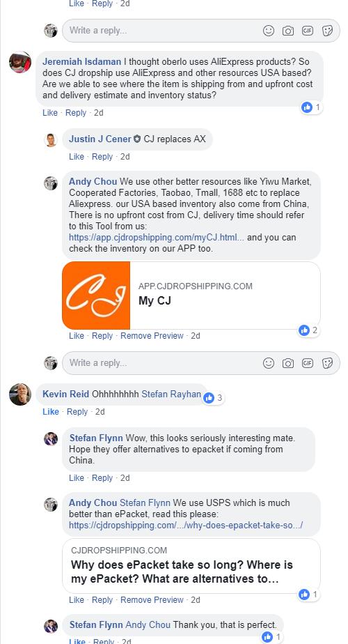View likes on Andy Chou's My CJ comment
Screen dimensions: 348x644
(308, 330)
